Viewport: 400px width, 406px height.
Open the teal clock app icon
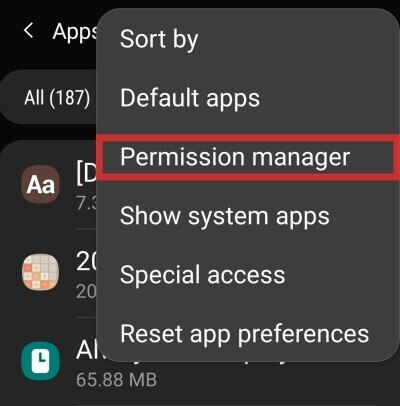pyautogui.click(x=40, y=361)
